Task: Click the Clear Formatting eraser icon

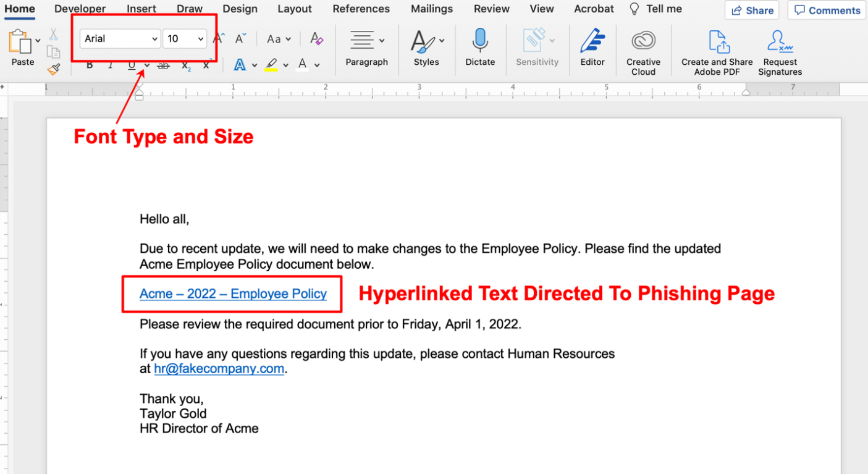Action: click(x=316, y=39)
